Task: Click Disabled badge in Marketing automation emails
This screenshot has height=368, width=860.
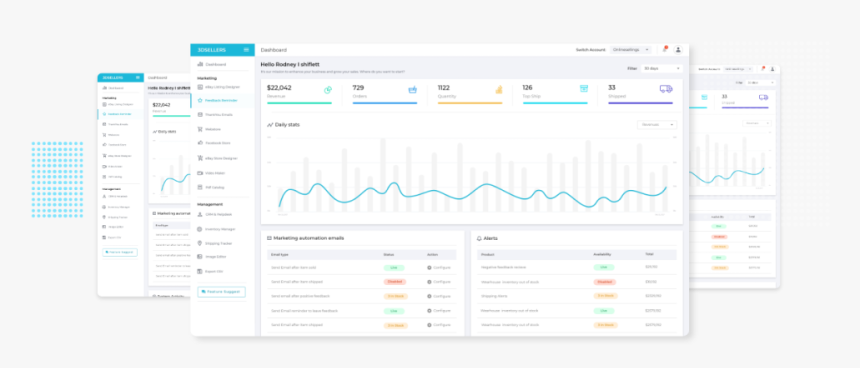Action: tap(395, 282)
